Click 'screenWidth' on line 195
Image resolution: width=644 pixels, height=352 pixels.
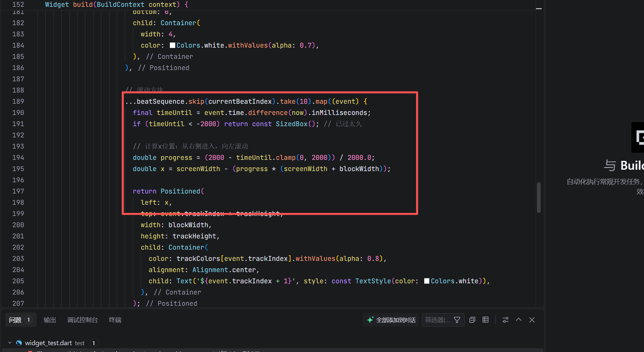198,169
